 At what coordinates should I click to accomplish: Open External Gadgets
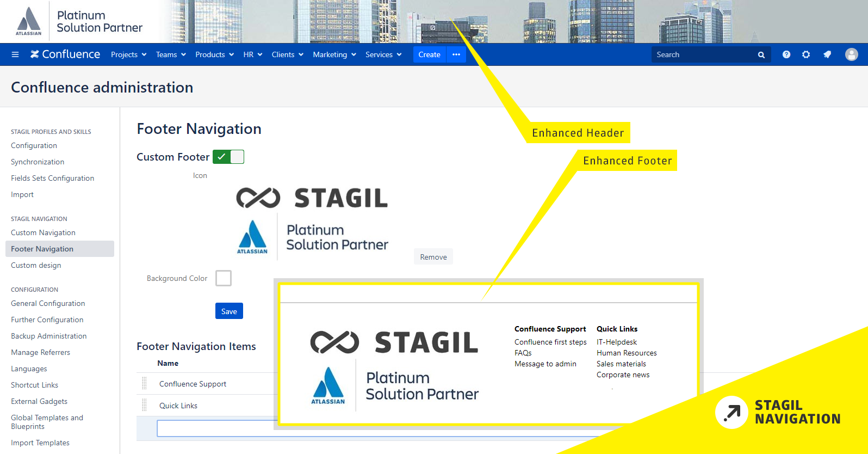(39, 401)
